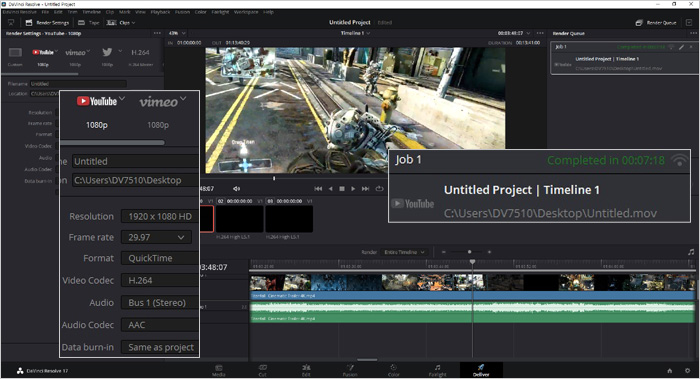700x379 pixels.
Task: Toggle the timeline audio note icon
Action: tap(691, 252)
